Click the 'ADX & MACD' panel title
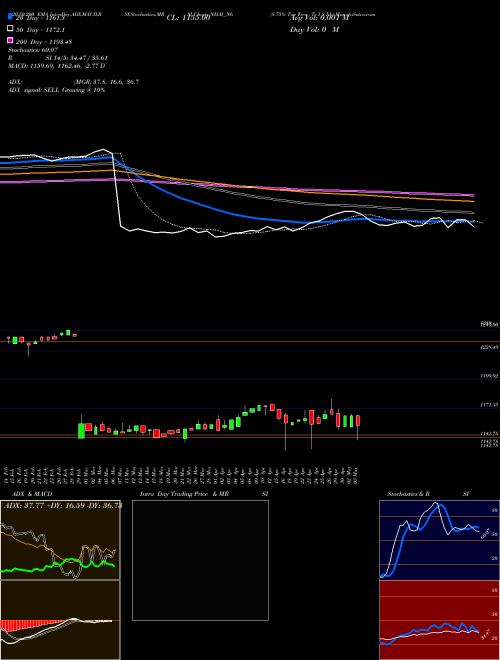 [x=32, y=494]
